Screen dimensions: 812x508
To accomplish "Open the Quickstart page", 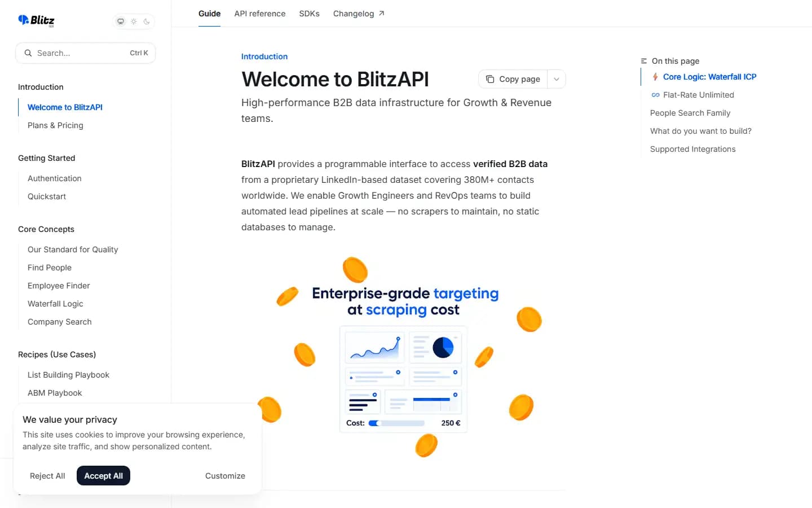I will point(47,196).
